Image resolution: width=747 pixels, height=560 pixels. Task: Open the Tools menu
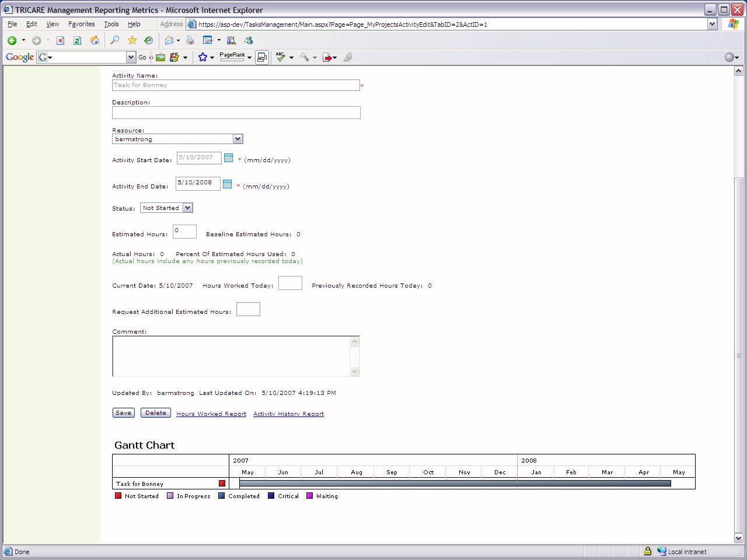111,24
